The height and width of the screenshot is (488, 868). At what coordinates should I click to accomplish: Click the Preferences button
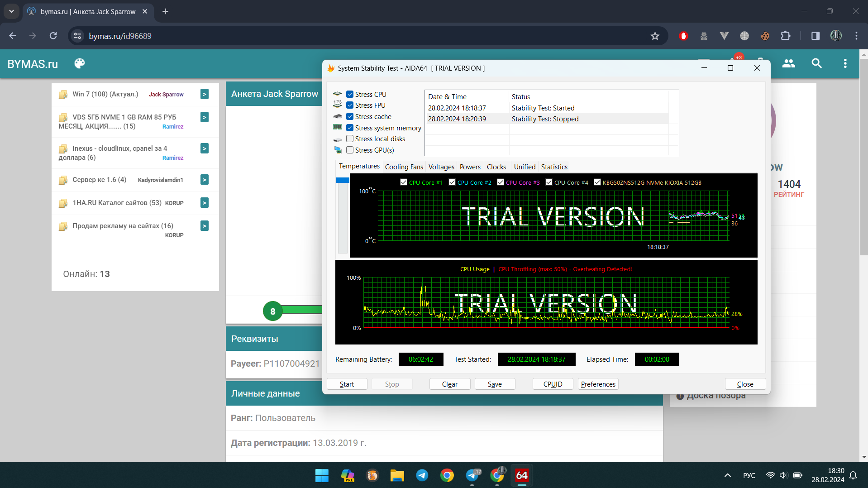(598, 384)
